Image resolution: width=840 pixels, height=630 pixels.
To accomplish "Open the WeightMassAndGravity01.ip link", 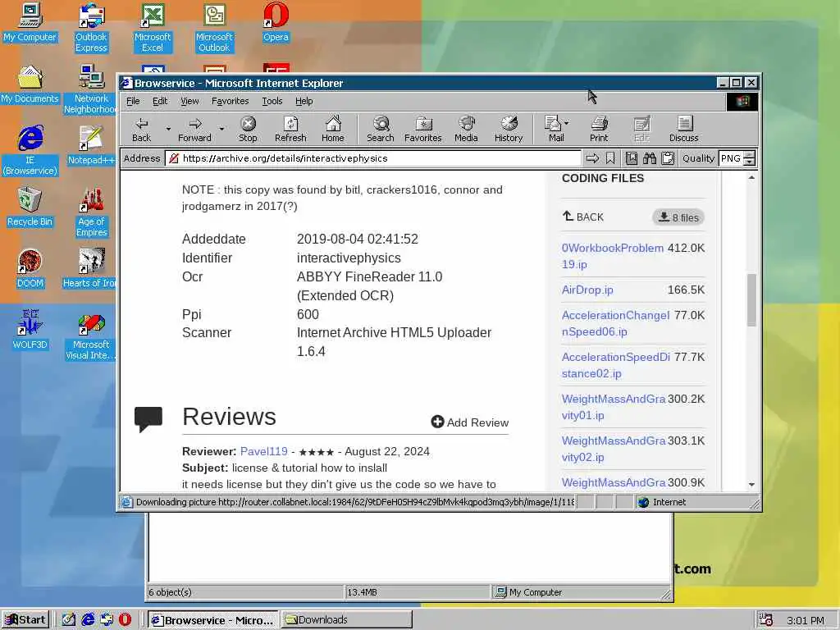I will tap(614, 407).
